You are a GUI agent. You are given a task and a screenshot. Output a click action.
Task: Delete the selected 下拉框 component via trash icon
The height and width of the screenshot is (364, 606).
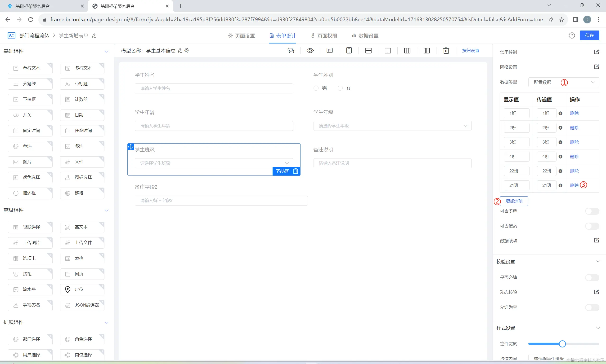[x=295, y=171]
